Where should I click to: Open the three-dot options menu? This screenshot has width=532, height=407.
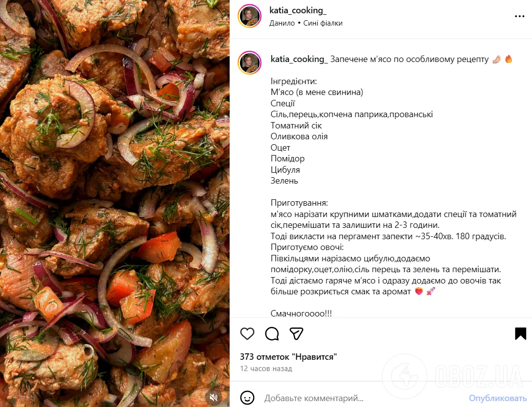click(519, 16)
